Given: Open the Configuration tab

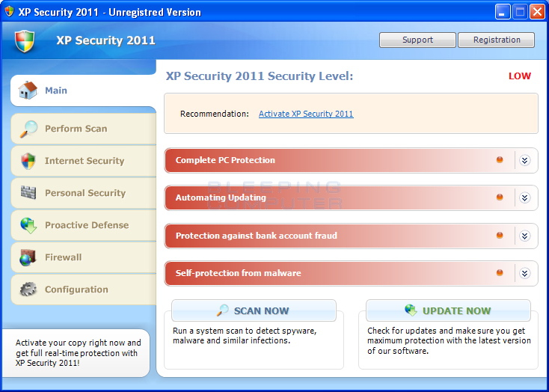Looking at the screenshot, I should [83, 290].
